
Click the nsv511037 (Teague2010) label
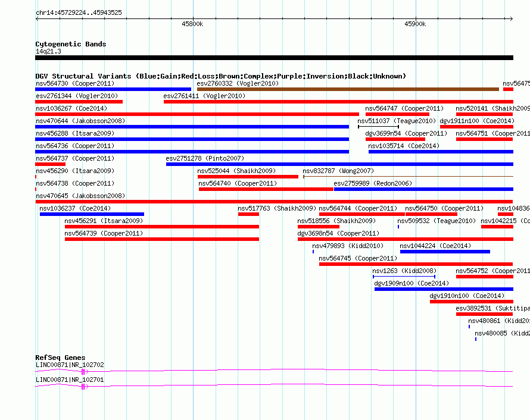(397, 121)
